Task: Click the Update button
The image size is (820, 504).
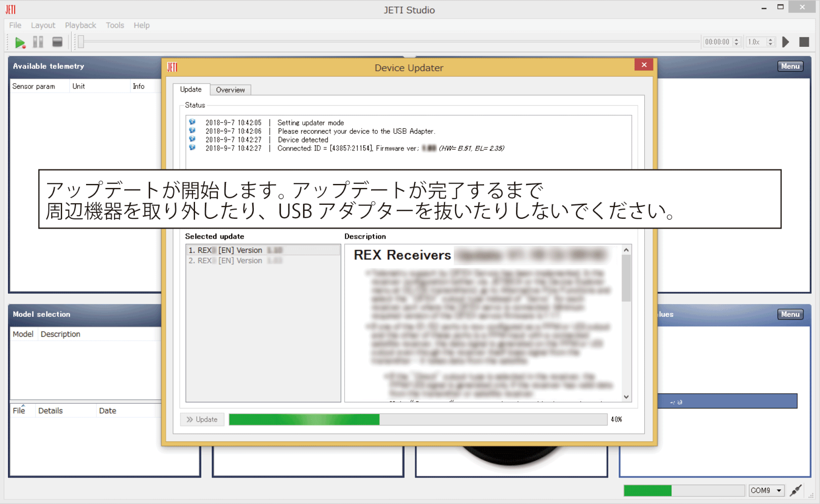Action: pyautogui.click(x=202, y=419)
